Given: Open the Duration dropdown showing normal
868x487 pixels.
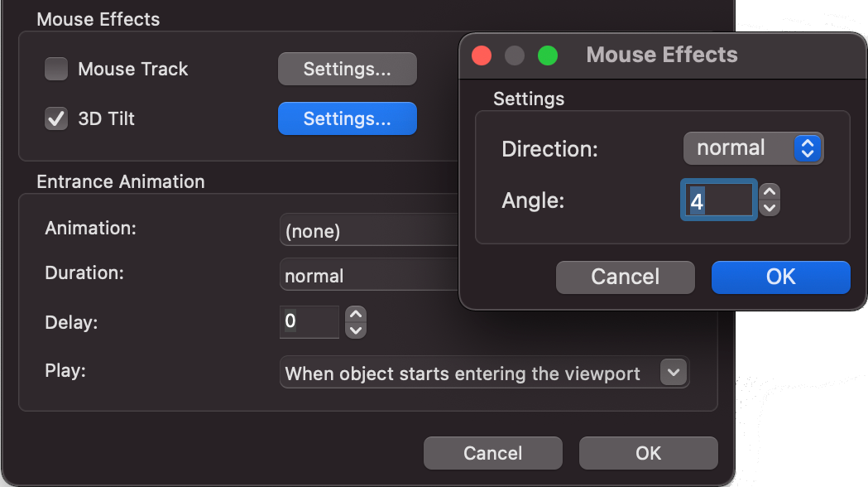Looking at the screenshot, I should click(369, 276).
